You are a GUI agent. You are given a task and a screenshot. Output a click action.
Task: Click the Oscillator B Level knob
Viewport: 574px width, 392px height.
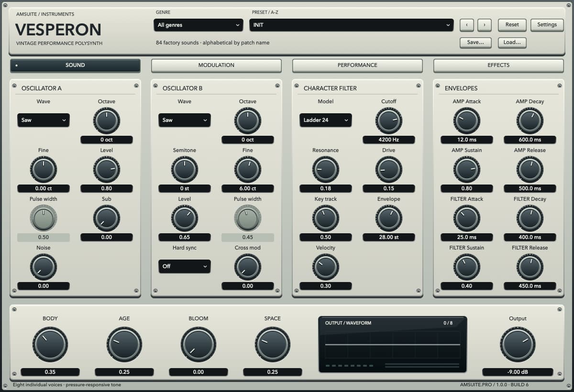click(x=185, y=218)
